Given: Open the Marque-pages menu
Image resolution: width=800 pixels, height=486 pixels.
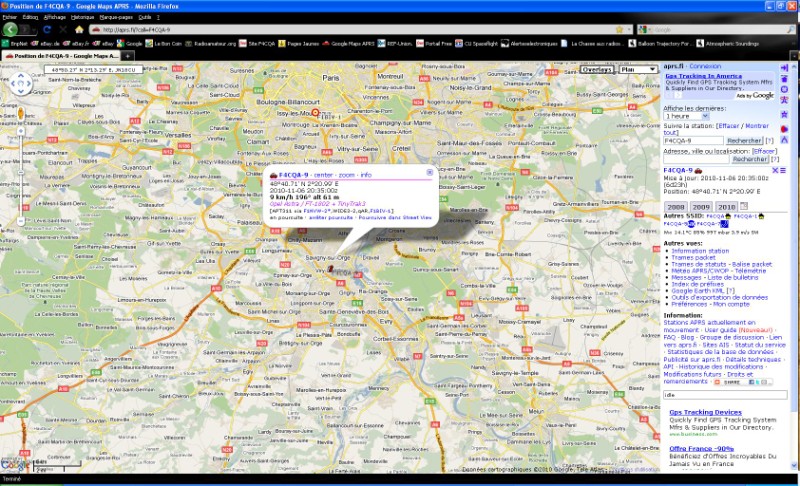Looking at the screenshot, I should click(116, 17).
